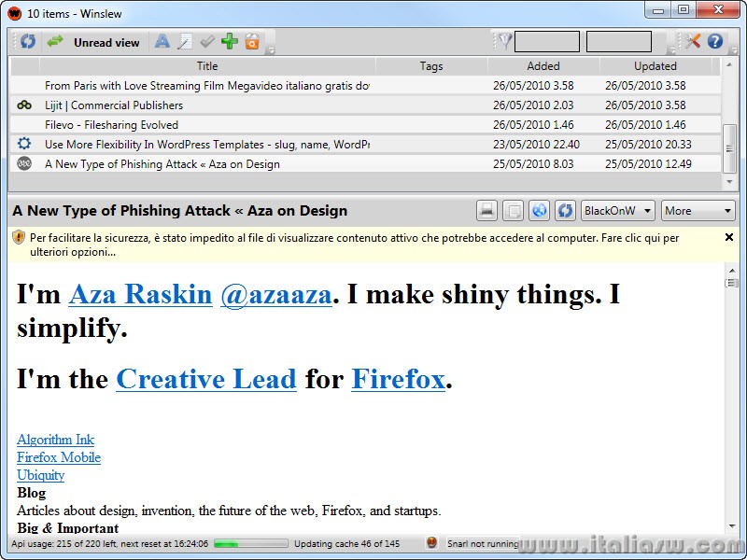The height and width of the screenshot is (560, 747).
Task: Click the blue refresh icon in the main toolbar
Action: coord(28,42)
